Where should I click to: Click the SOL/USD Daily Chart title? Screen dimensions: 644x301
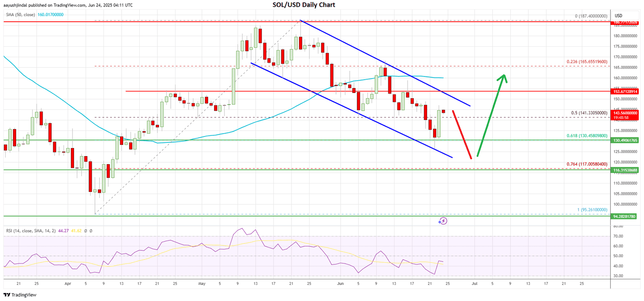pos(304,5)
